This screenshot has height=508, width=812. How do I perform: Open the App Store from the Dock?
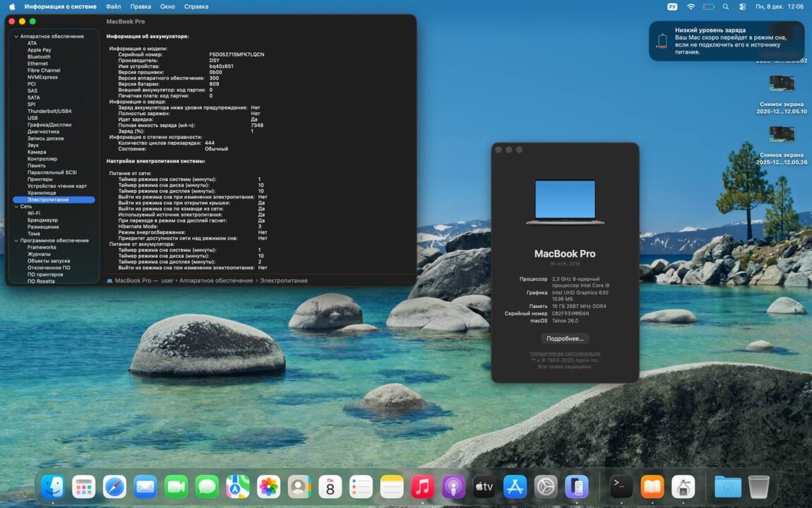pyautogui.click(x=515, y=486)
